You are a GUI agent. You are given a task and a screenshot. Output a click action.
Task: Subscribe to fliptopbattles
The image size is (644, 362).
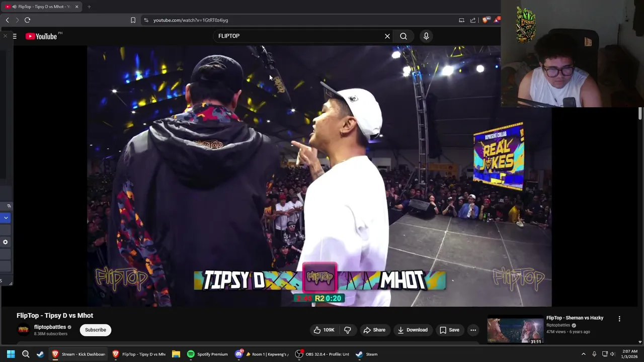(96, 330)
